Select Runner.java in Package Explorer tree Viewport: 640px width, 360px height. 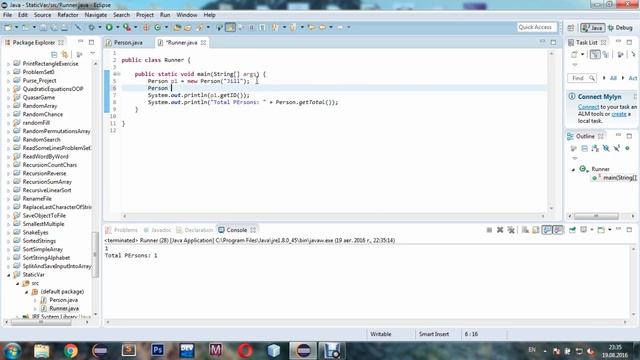coord(64,309)
